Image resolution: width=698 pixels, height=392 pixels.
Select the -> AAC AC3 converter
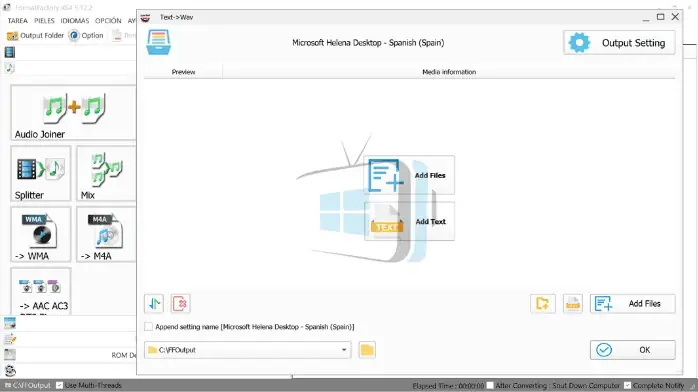41,291
